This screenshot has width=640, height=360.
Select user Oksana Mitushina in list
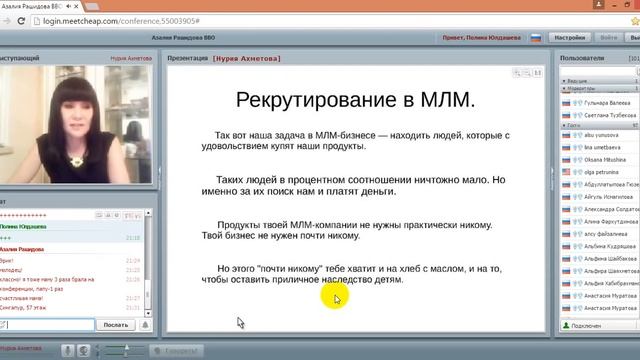click(605, 160)
